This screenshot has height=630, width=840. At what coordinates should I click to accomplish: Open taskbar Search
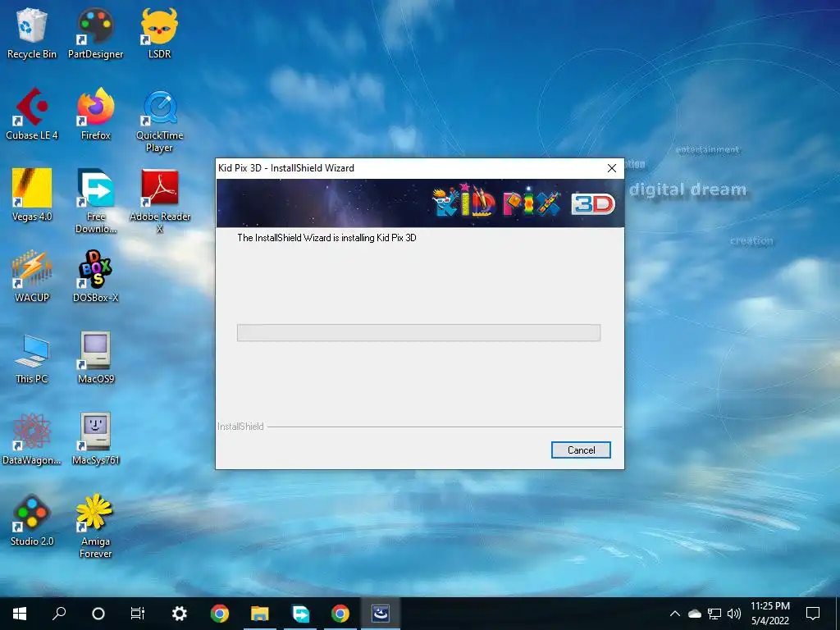(59, 614)
